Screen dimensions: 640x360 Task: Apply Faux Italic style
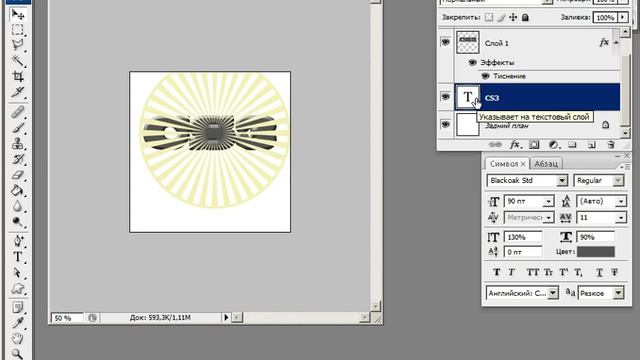511,272
